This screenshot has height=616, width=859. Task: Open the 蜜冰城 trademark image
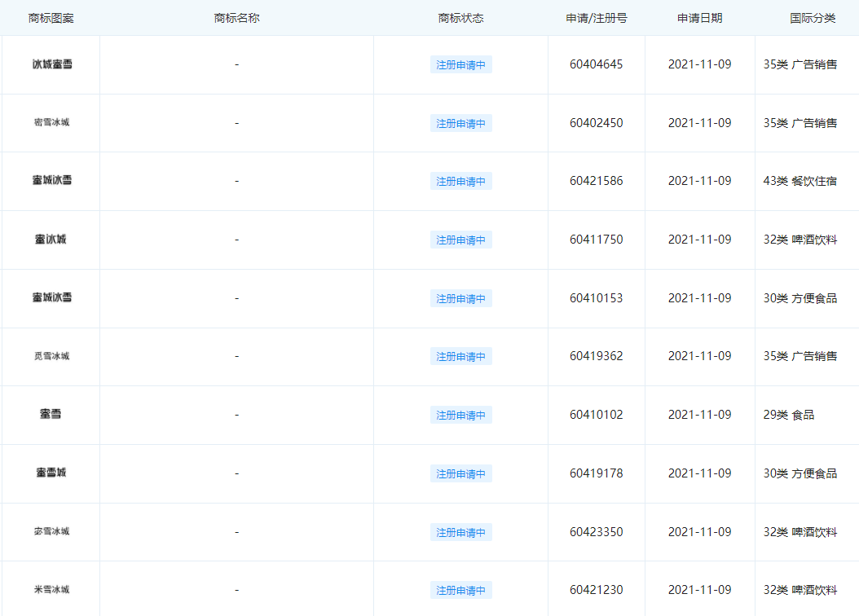(51, 239)
